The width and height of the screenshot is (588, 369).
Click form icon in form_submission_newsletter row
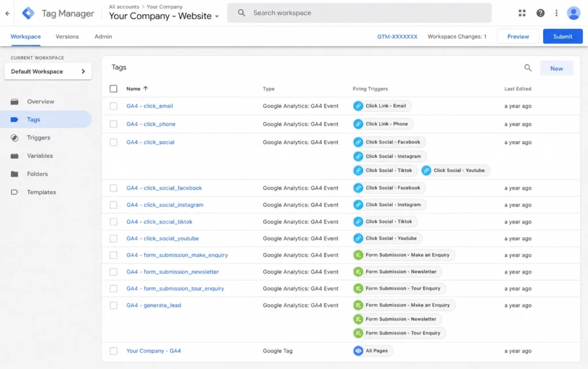coord(358,271)
